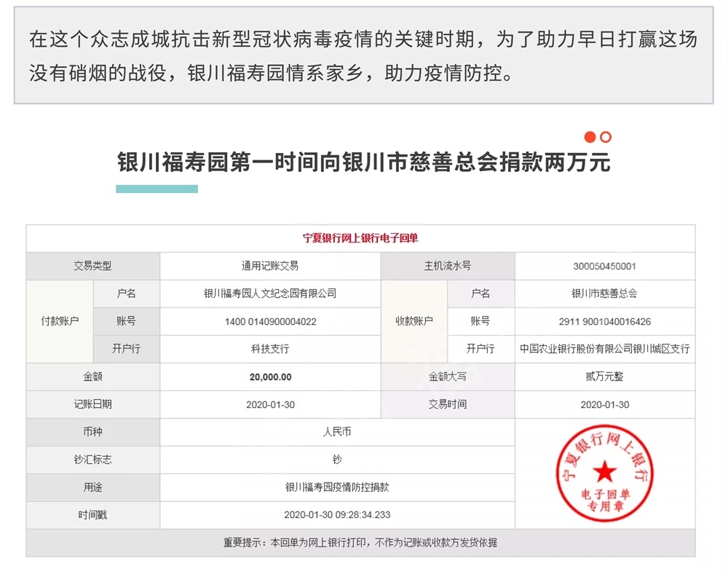Select the 户名 label under 收款账户
Image resolution: width=728 pixels, height=574 pixels.
pyautogui.click(x=480, y=294)
